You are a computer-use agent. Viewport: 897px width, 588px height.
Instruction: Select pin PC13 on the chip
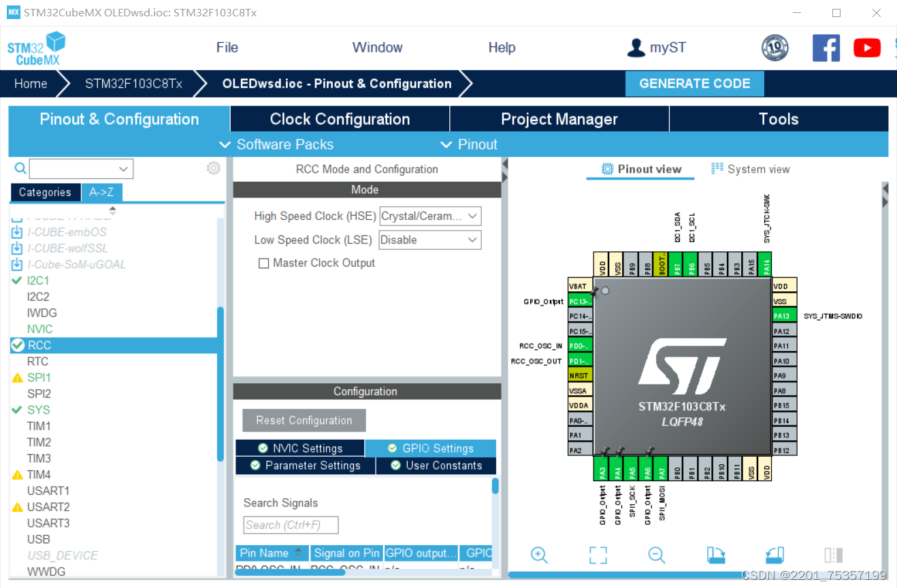[581, 301]
